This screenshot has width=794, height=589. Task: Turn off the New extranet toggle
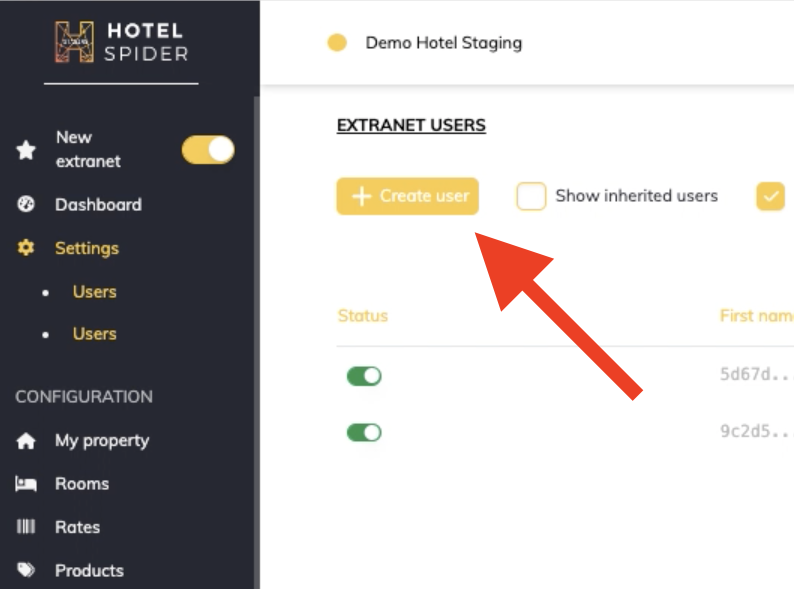point(208,150)
